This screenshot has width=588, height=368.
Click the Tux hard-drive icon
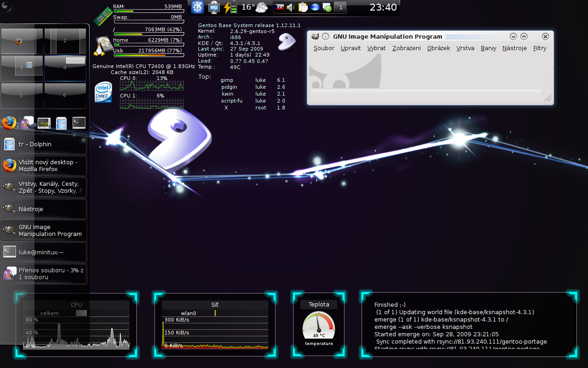103,46
